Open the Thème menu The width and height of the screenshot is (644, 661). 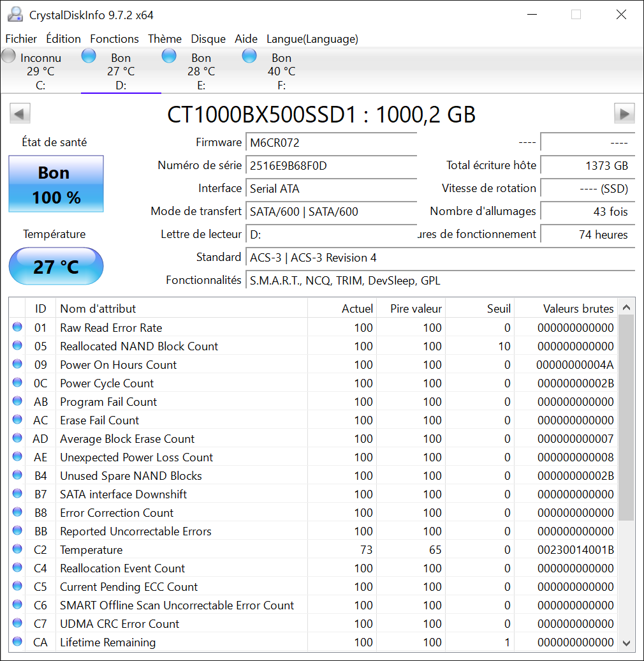pos(165,39)
